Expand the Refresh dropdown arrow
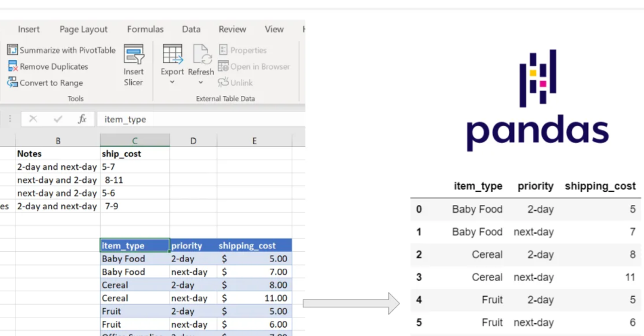644x336 pixels. point(200,82)
